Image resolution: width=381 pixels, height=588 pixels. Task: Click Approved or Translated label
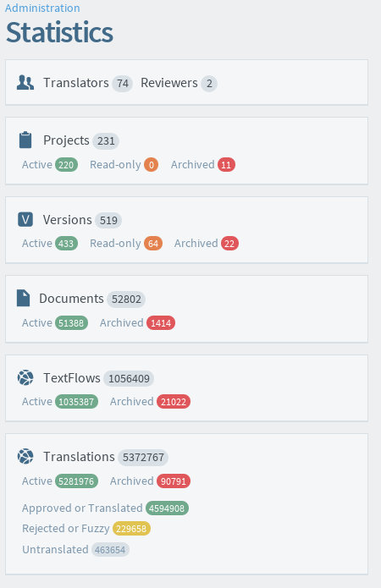[82, 508]
